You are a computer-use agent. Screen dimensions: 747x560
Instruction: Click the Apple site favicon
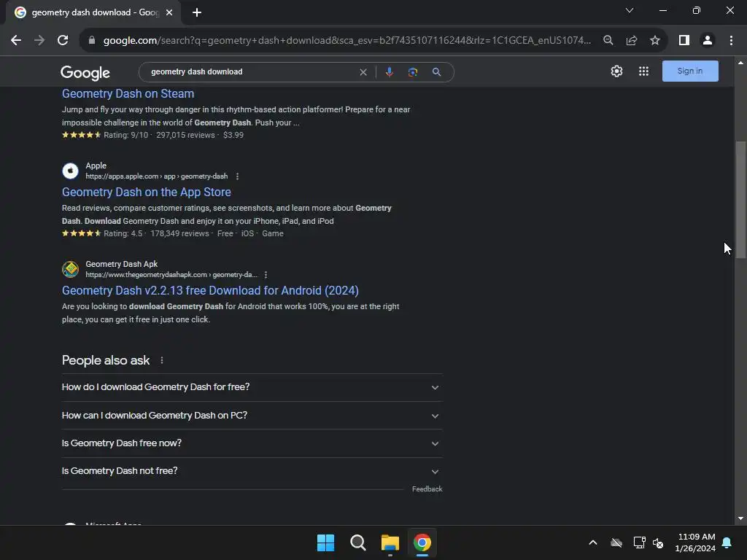coord(71,171)
